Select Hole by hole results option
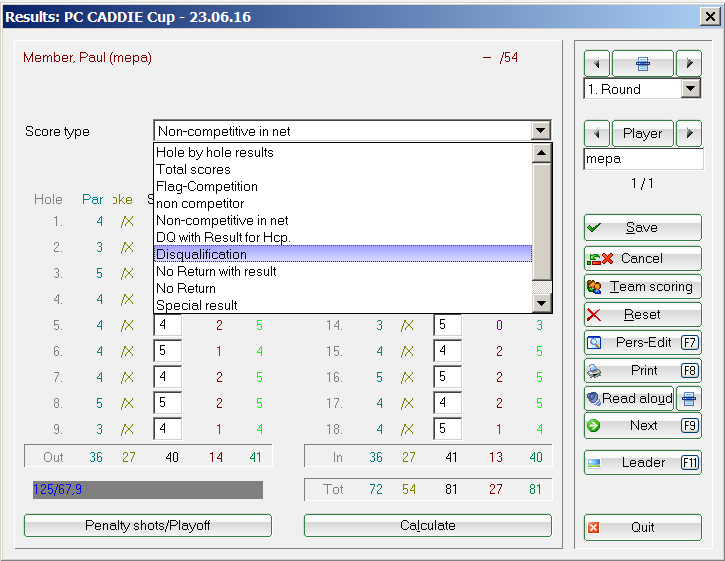Viewport: 725px width, 561px height. 343,152
